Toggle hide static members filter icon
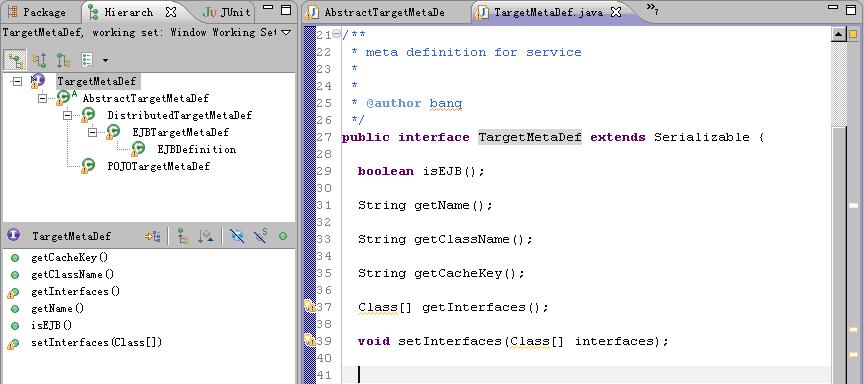The width and height of the screenshot is (864, 384). [261, 236]
